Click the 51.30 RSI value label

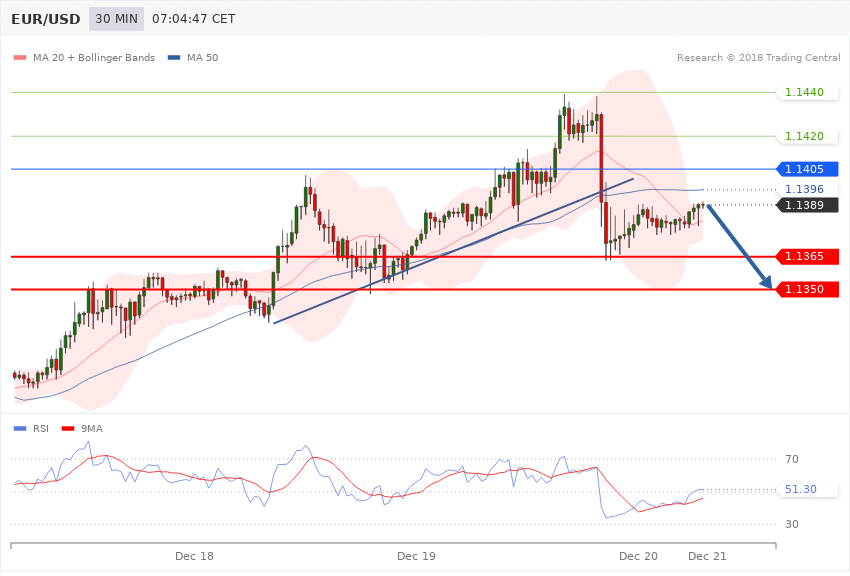coord(808,490)
